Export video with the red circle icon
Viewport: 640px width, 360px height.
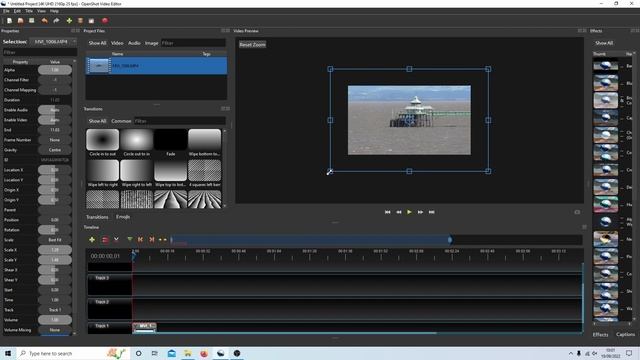105,20
